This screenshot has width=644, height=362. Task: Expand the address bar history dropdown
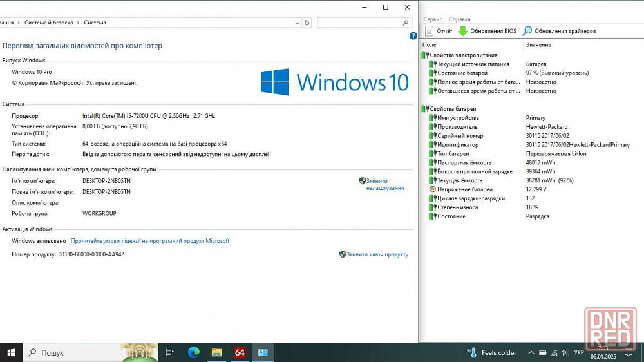298,23
